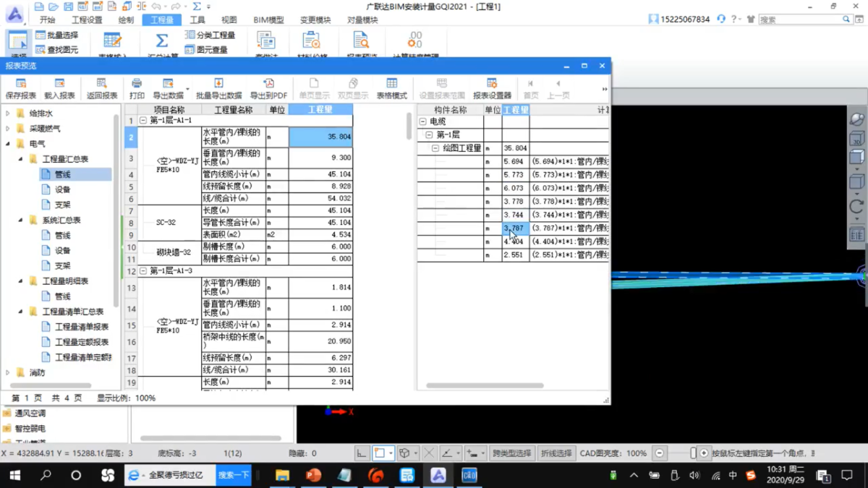868x488 pixels.
Task: Click the 批量导出数据 icon
Action: 218,83
